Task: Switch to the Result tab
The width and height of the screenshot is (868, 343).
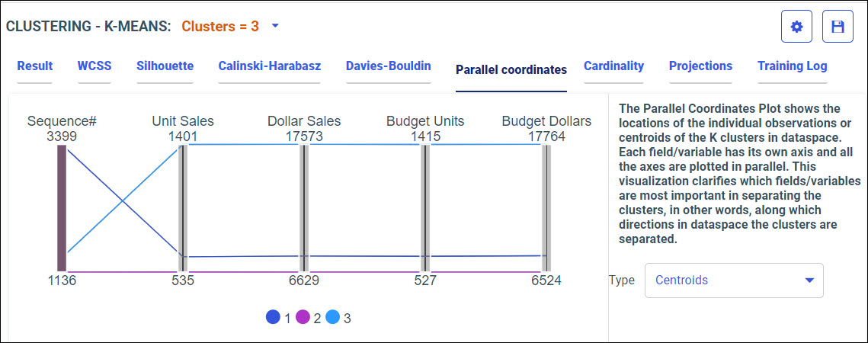Action: coord(35,66)
